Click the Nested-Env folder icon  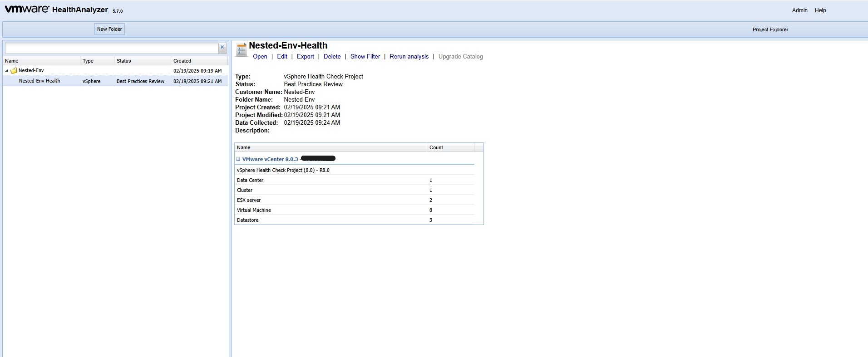[x=14, y=71]
